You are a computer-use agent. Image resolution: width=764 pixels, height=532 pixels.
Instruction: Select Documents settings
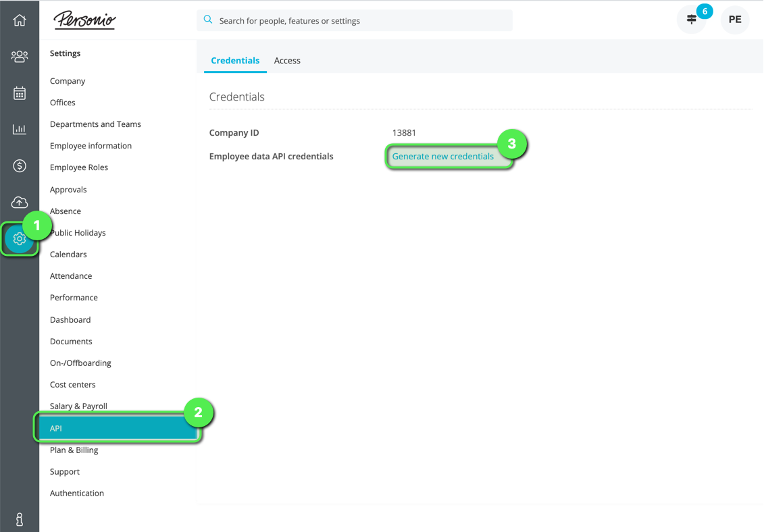pyautogui.click(x=71, y=342)
